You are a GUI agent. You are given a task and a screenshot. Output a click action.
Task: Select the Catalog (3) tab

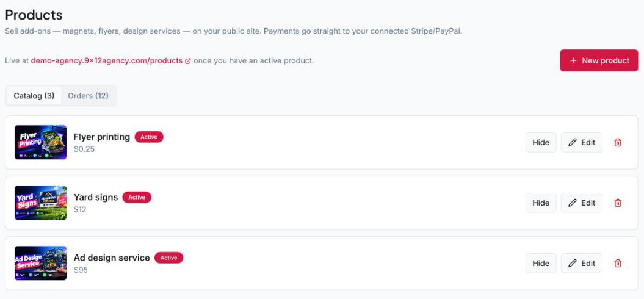point(34,96)
